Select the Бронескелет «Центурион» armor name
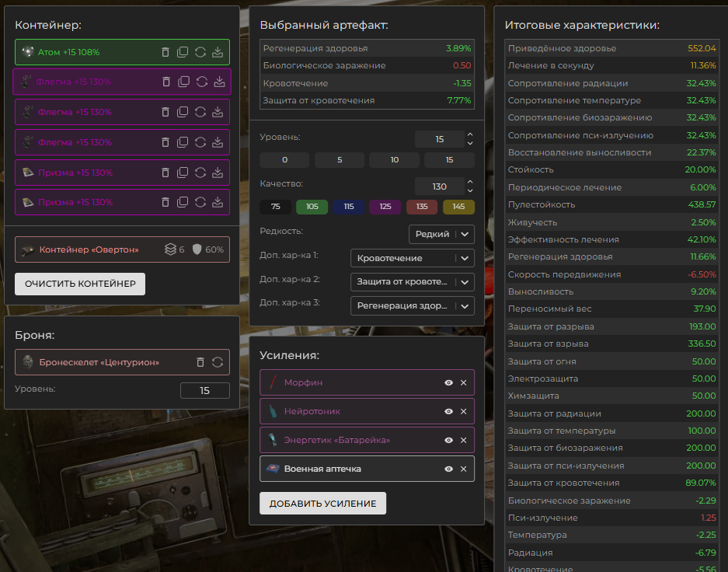728x572 pixels. coord(99,362)
